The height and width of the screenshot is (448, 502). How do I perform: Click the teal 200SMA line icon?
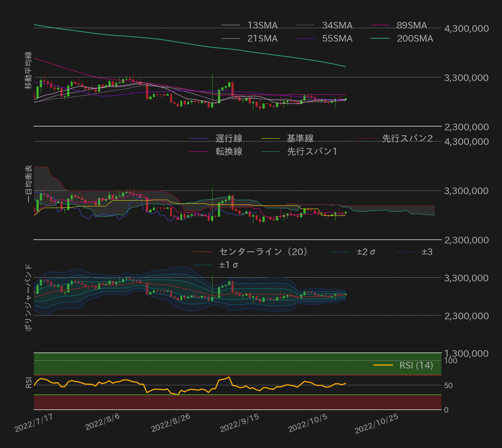[380, 38]
